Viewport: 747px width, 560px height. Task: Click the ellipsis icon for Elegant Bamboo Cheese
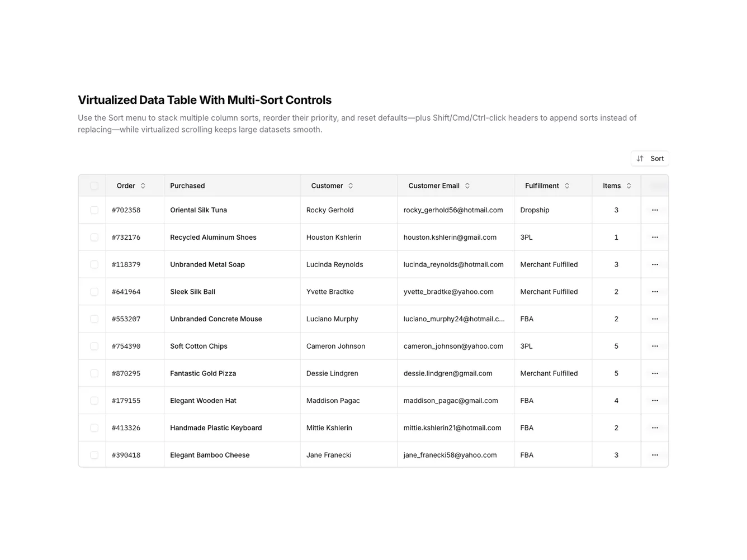654,454
